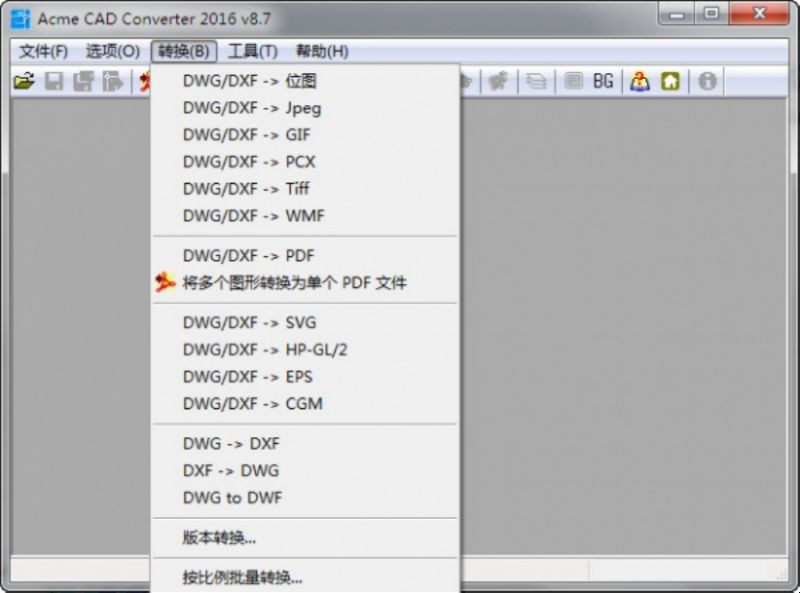
Task: Choose DWG/DXF -> 位图 conversion
Action: pos(305,81)
